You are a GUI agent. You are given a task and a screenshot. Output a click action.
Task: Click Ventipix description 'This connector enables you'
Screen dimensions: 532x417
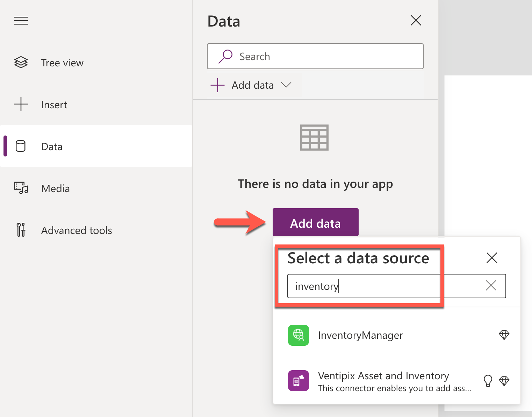pyautogui.click(x=394, y=388)
